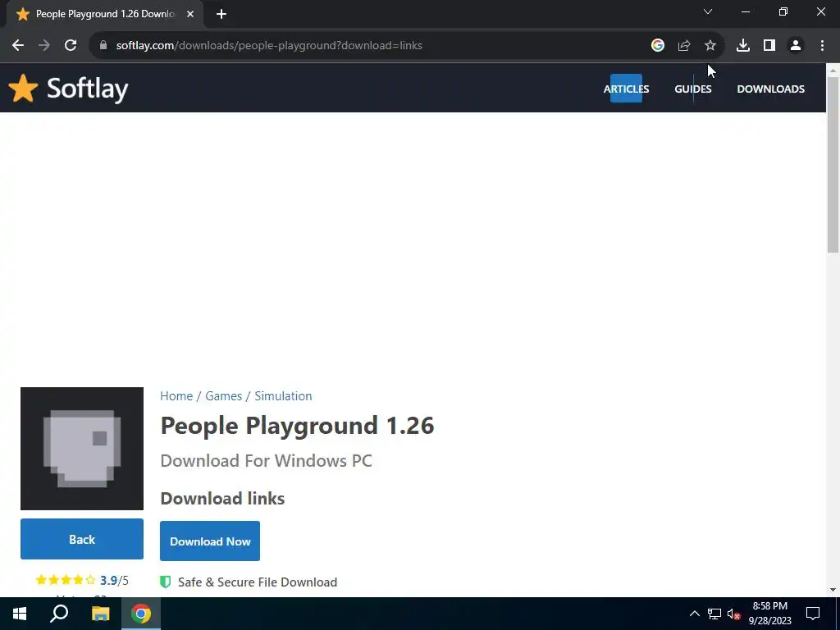The width and height of the screenshot is (840, 630).
Task: Go back to the previous page
Action: [18, 46]
